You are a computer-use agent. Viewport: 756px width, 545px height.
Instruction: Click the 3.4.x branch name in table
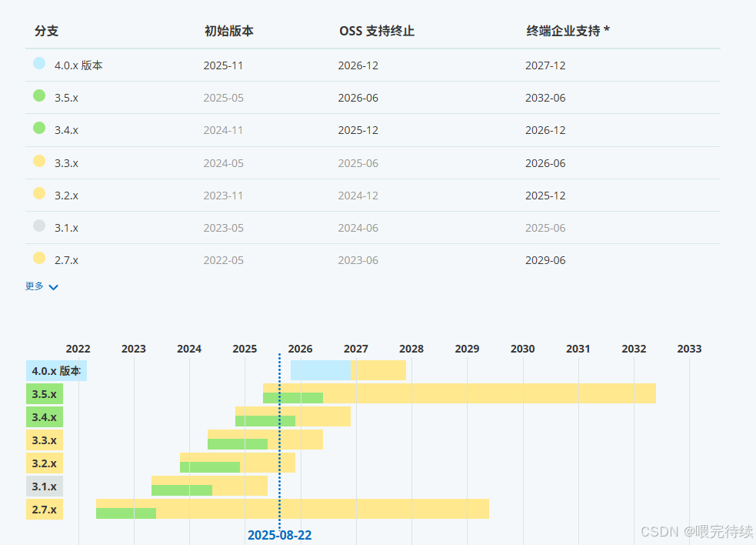(66, 130)
